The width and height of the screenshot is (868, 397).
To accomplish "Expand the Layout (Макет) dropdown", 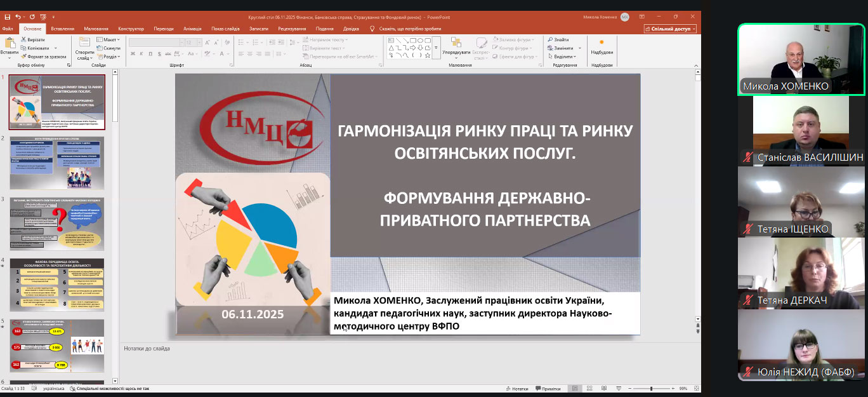I will coord(109,39).
